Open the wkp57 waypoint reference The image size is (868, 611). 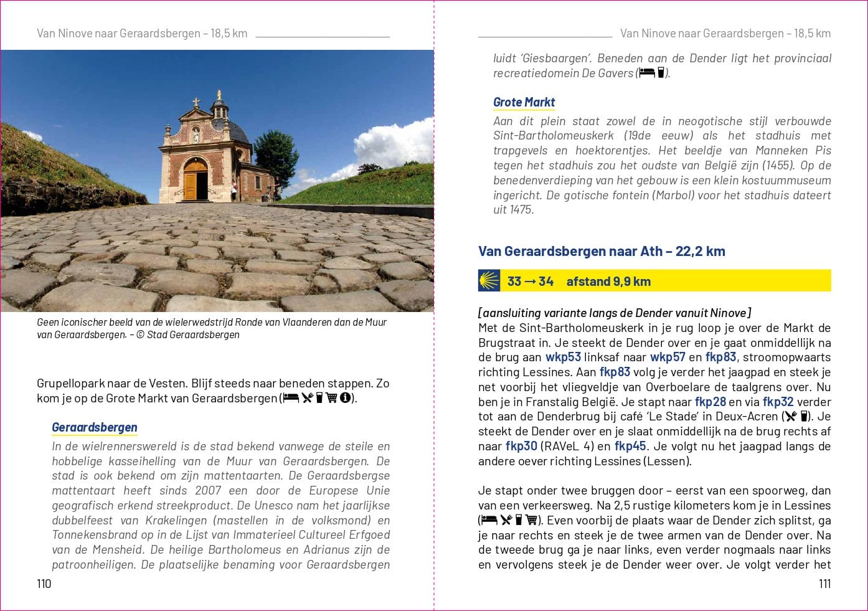pos(668,357)
